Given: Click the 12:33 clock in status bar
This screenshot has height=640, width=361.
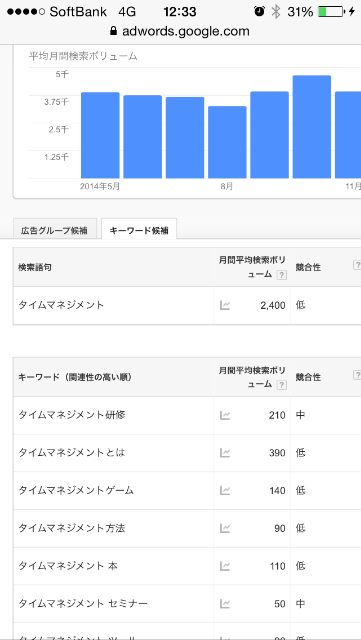Looking at the screenshot, I should point(180,12).
